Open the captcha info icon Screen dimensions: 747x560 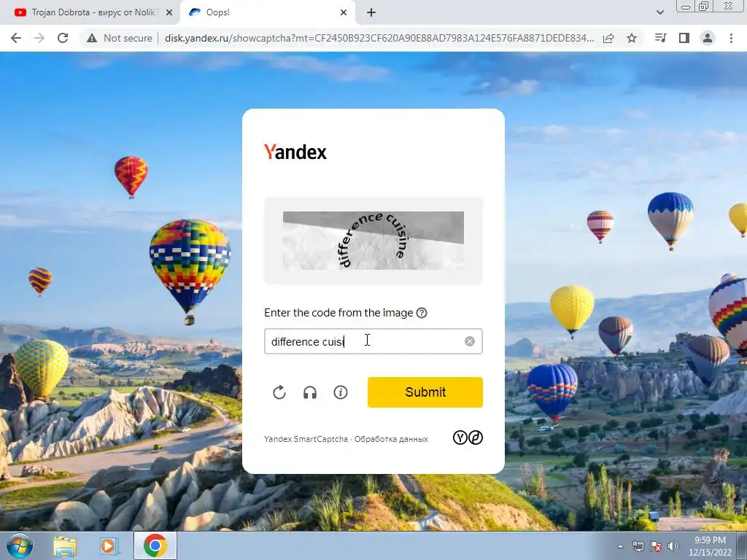(341, 392)
